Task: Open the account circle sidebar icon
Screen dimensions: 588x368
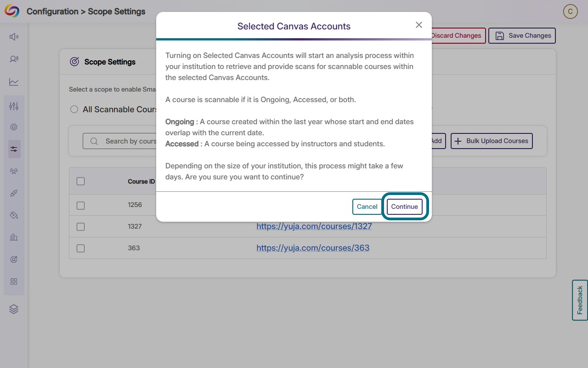Action: coord(14,259)
